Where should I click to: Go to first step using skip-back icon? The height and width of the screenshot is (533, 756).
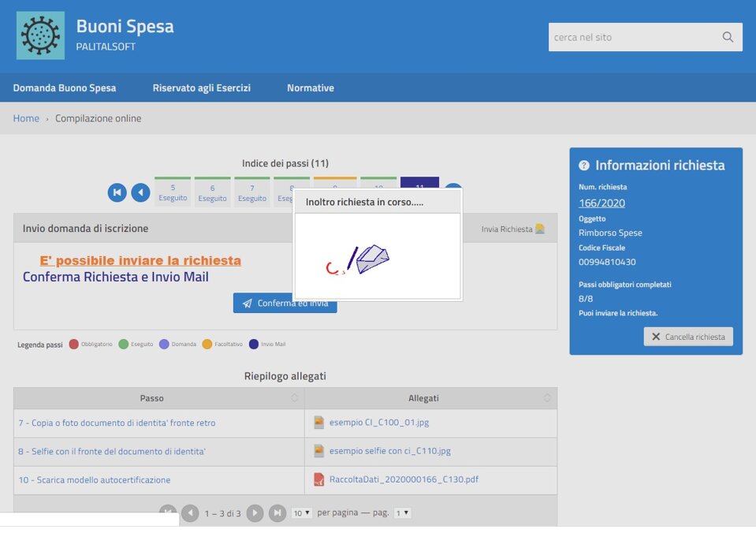117,192
